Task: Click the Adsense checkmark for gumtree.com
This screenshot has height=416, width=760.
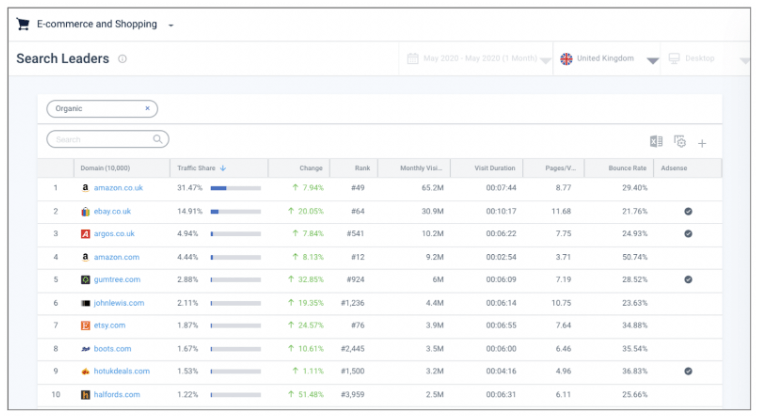Action: pyautogui.click(x=688, y=280)
